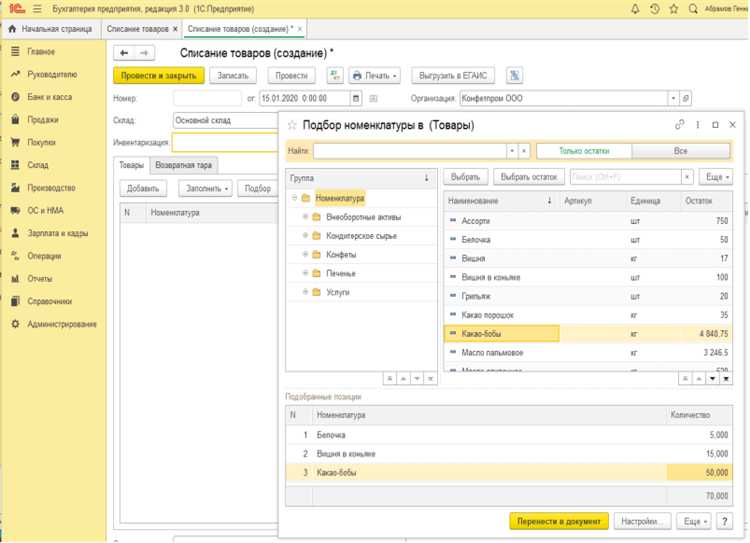The image size is (750, 543).
Task: Copy link icon in Подбор номенклатуры dialog
Action: click(679, 124)
